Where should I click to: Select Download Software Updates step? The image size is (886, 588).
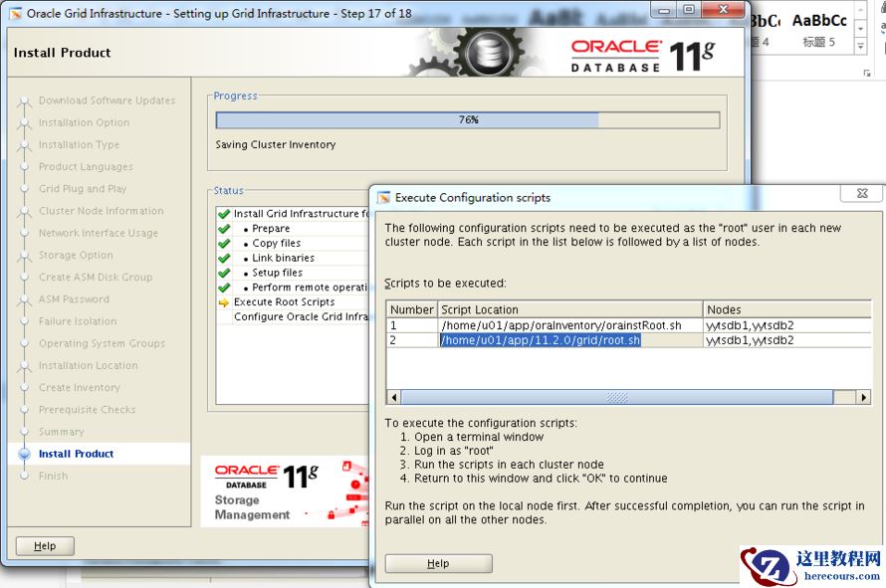[107, 100]
